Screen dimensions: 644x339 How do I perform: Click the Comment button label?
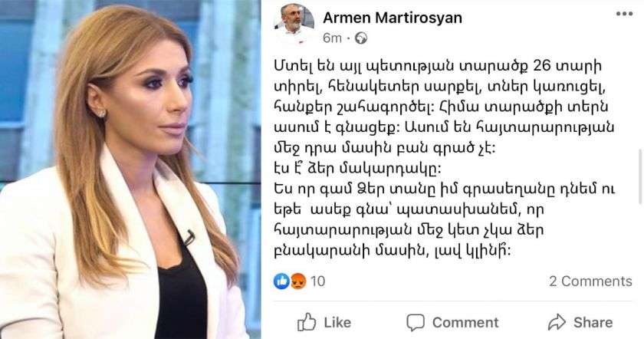[465, 323]
